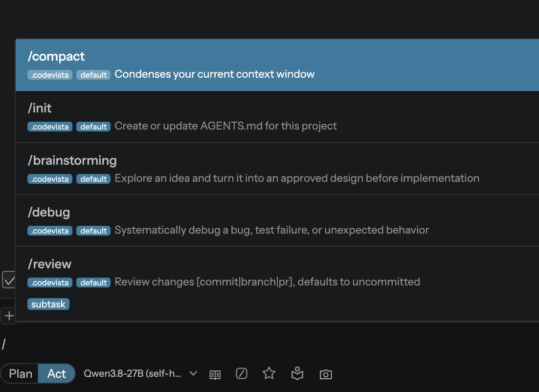This screenshot has height=392, width=539.
Task: Switch to Act mode
Action: click(x=57, y=373)
